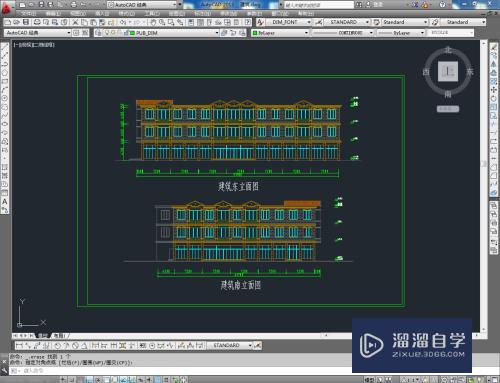Expand the DIM_FONT text style dropdown
This screenshot has width=500, height=383.
coord(289,22)
